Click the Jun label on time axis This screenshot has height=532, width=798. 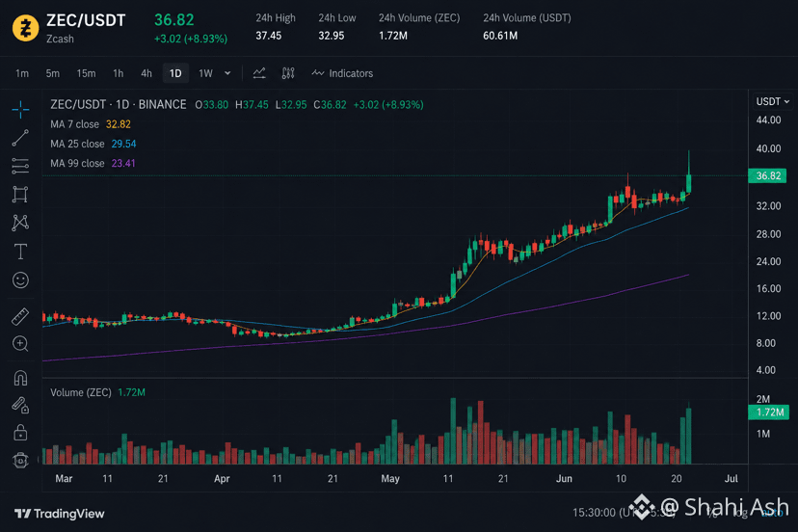pyautogui.click(x=564, y=479)
